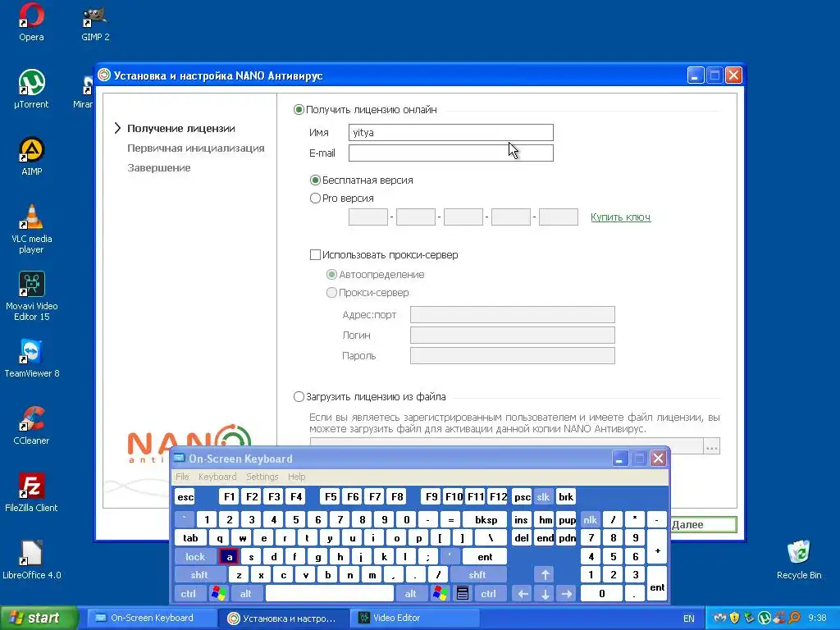Click the left ctrl key on keyboard
The height and width of the screenshot is (630, 840).
[188, 594]
